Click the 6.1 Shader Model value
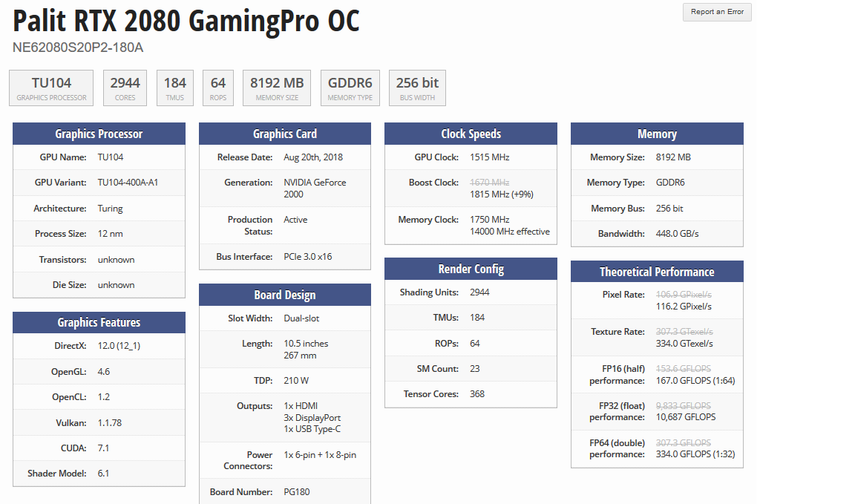This screenshot has width=855, height=504. 103,473
